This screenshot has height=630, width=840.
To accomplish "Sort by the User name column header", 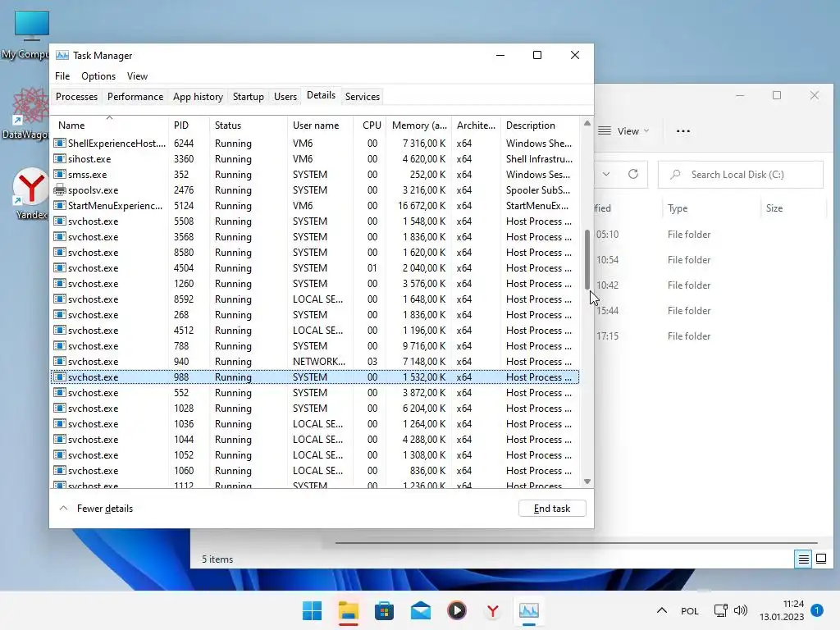I will click(x=321, y=125).
